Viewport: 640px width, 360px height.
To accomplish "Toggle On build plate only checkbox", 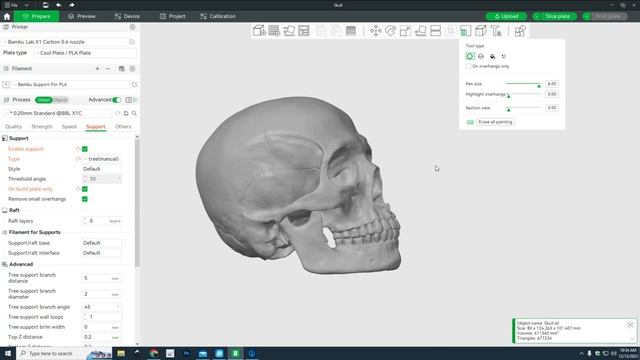I will (85, 189).
